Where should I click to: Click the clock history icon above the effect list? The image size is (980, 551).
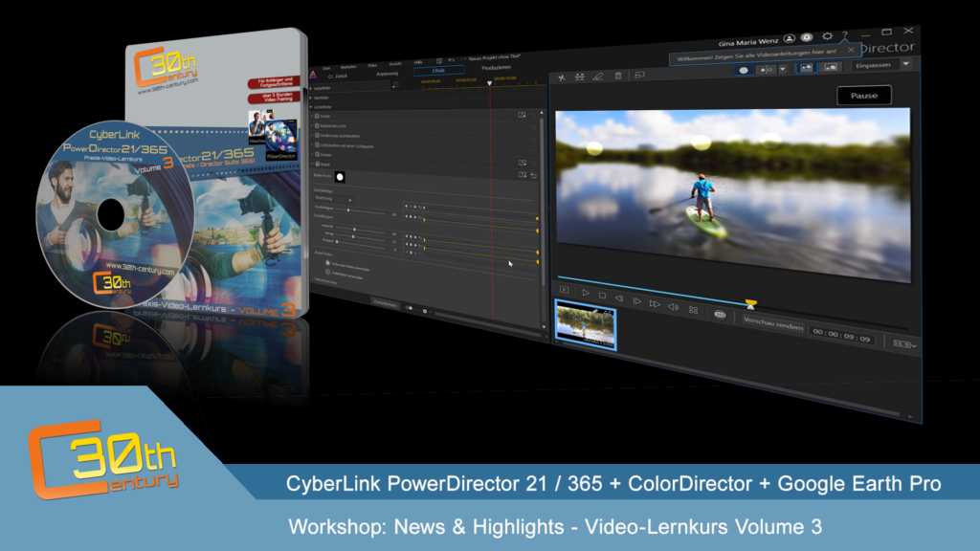(x=395, y=85)
